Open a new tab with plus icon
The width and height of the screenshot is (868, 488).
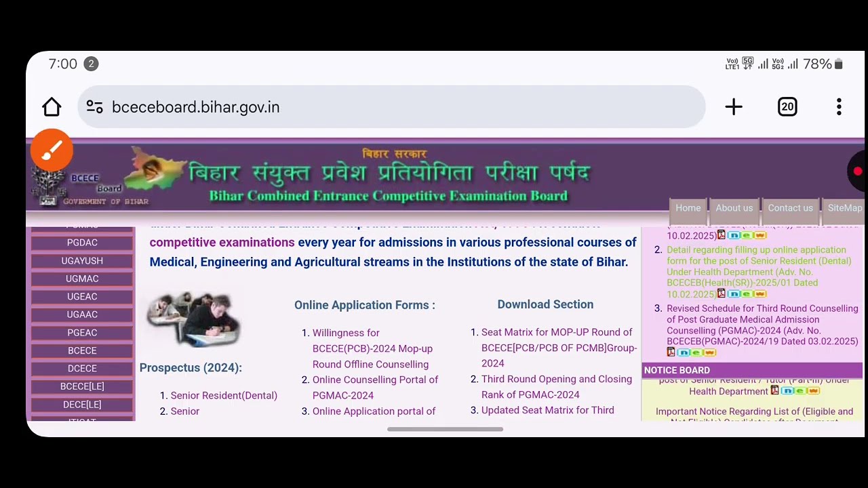coord(734,107)
